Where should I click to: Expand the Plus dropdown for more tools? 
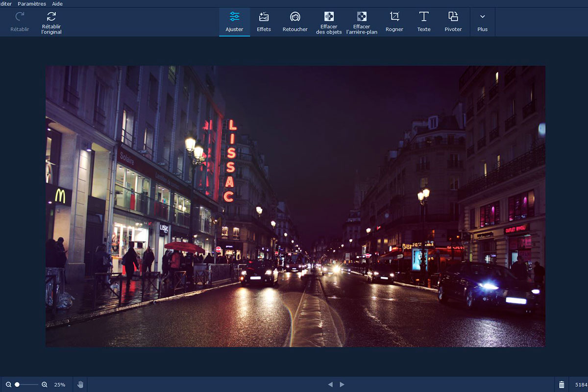(x=483, y=22)
